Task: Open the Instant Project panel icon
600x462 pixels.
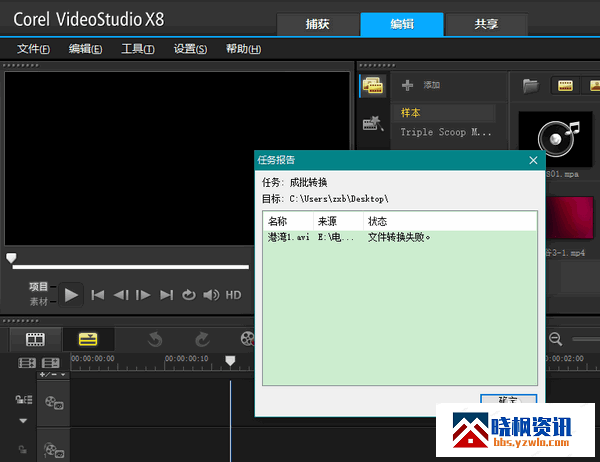Action: [x=373, y=125]
